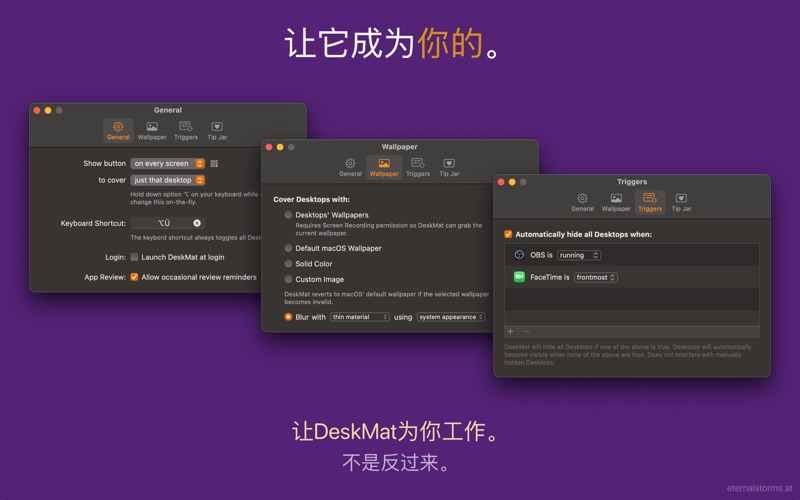Close the Triggers window
The height and width of the screenshot is (500, 800).
[x=501, y=182]
